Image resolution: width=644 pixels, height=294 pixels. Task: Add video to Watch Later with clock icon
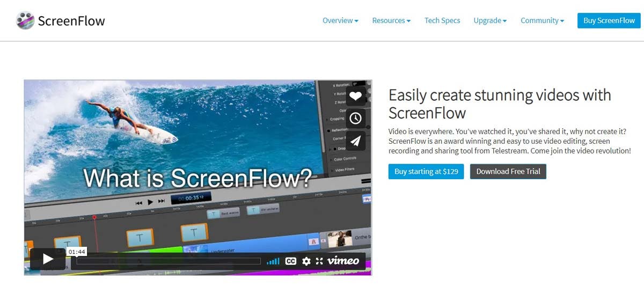(x=355, y=119)
